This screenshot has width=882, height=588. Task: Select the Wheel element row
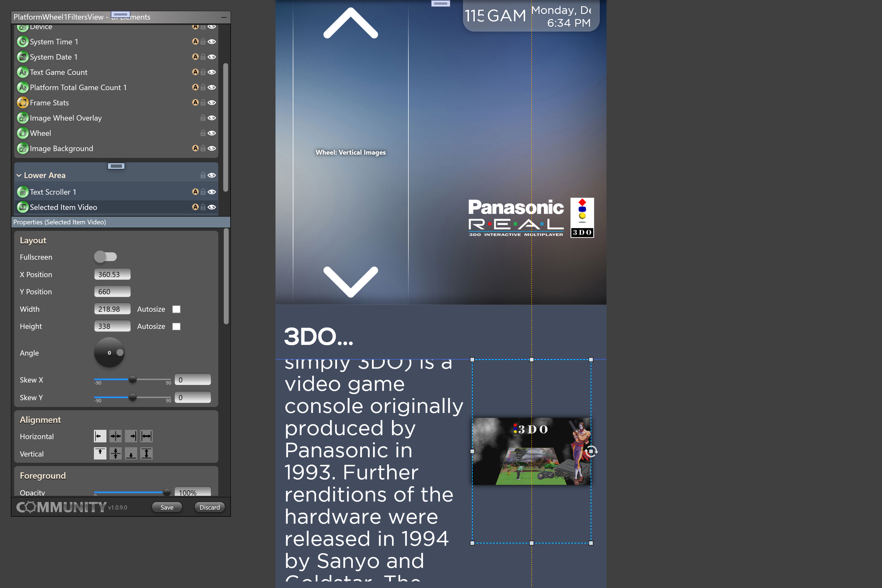(116, 133)
